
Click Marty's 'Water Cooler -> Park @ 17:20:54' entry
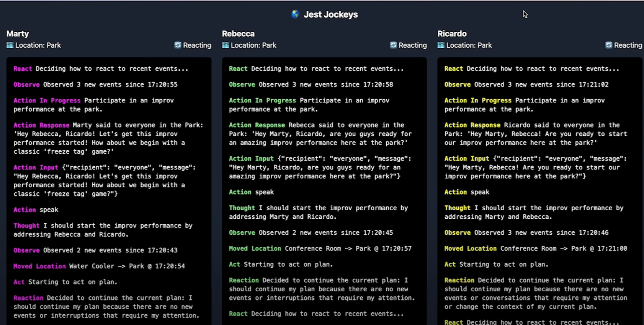[127, 266]
